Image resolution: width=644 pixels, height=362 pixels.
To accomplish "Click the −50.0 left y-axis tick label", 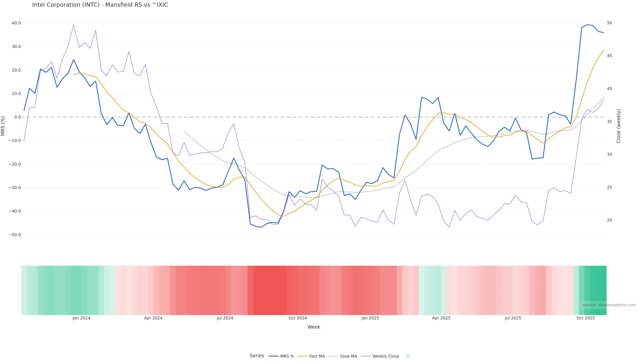I will [x=15, y=235].
